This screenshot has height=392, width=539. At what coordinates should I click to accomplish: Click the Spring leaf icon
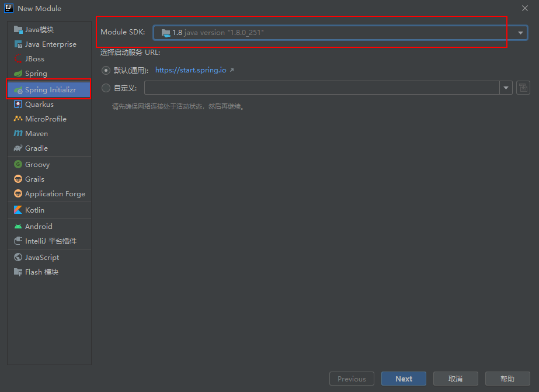[x=18, y=74]
